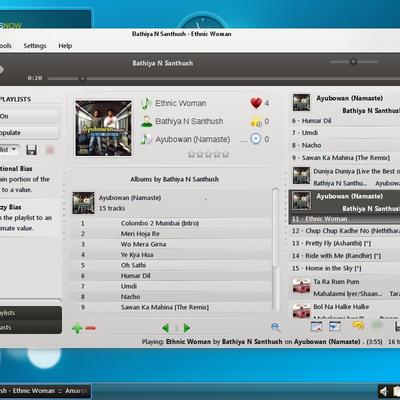Undo playlist change with yellow arrow
400x400 pixels.
358,325
